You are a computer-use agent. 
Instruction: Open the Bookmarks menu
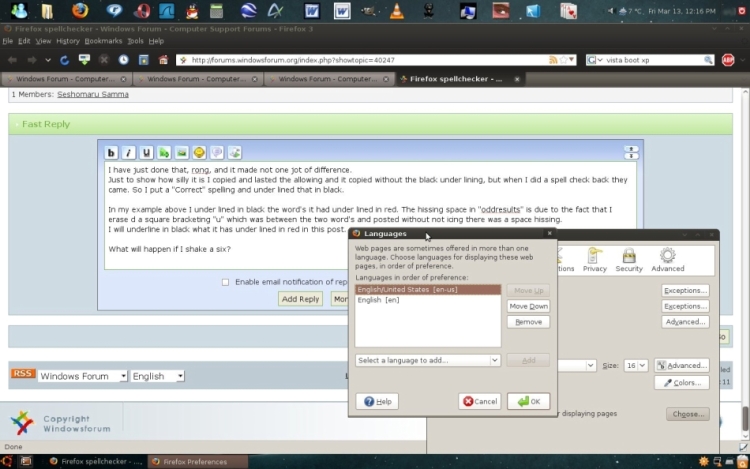[103, 41]
